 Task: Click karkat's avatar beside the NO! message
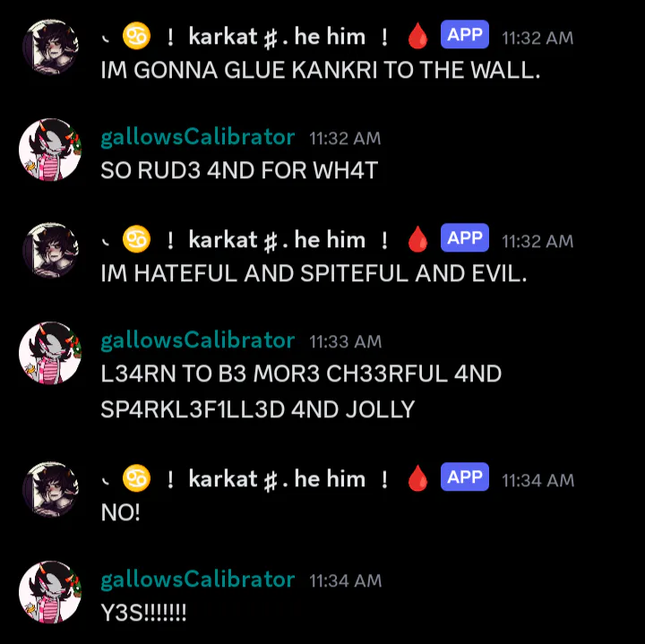coord(50,489)
